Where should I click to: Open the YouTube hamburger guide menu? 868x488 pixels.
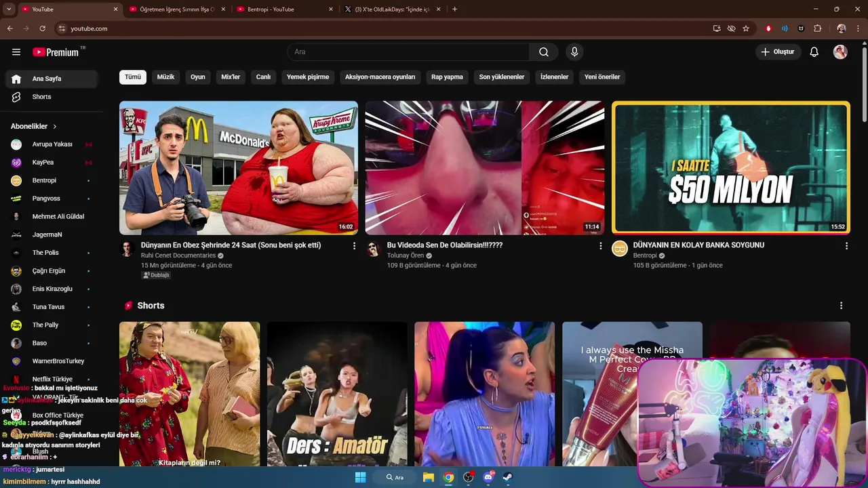point(16,52)
